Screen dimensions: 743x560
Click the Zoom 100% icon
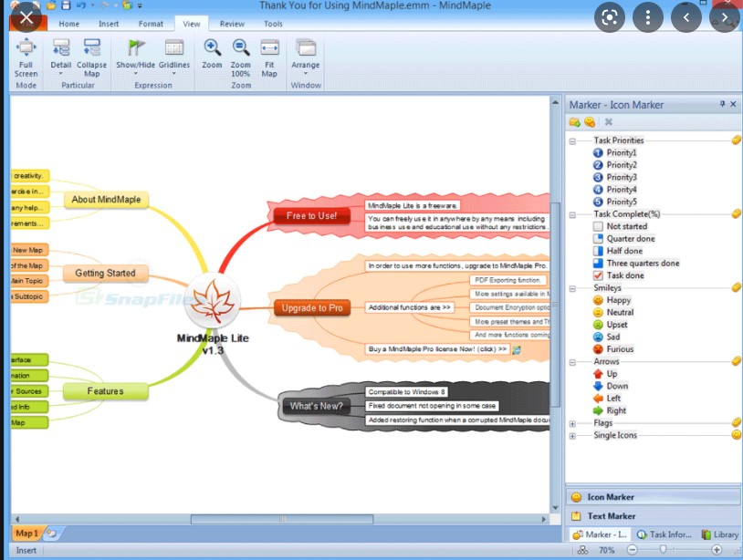241,47
